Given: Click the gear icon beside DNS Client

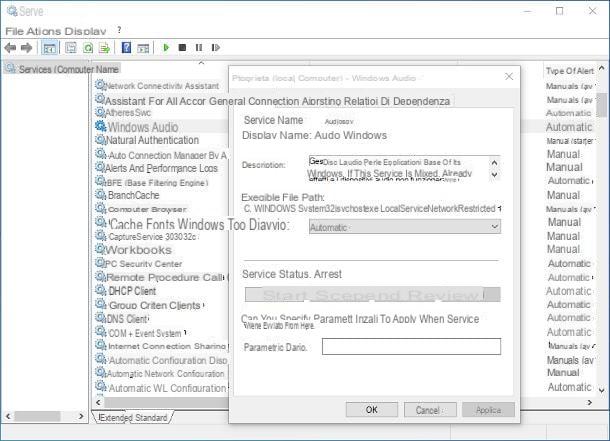Looking at the screenshot, I should pos(100,318).
